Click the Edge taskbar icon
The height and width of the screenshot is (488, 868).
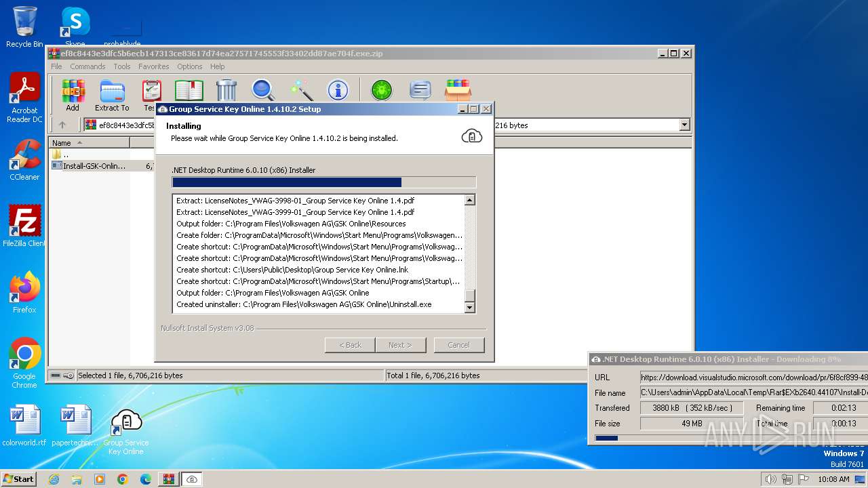click(x=146, y=479)
